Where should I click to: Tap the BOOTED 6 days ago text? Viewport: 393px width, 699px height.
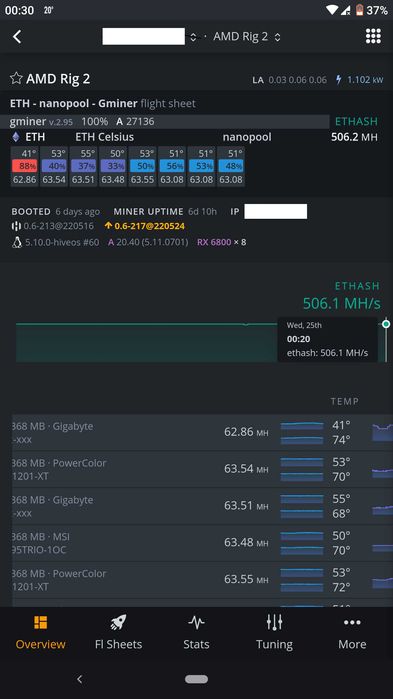pyautogui.click(x=56, y=211)
